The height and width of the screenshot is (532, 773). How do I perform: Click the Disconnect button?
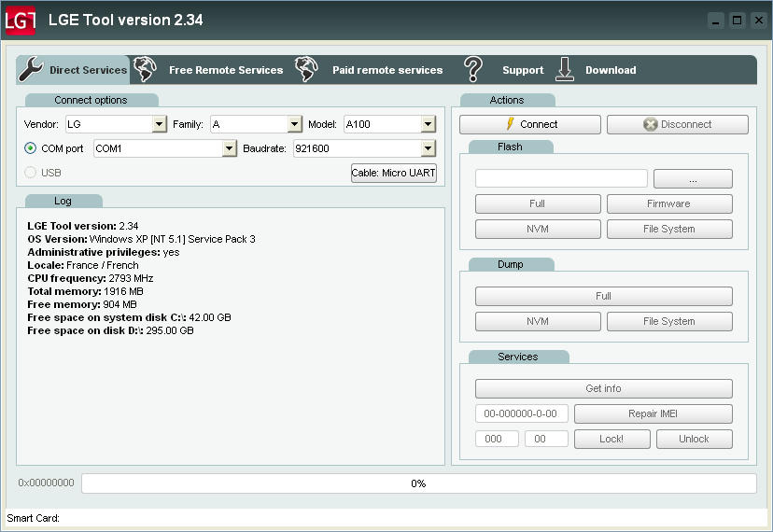click(x=678, y=124)
